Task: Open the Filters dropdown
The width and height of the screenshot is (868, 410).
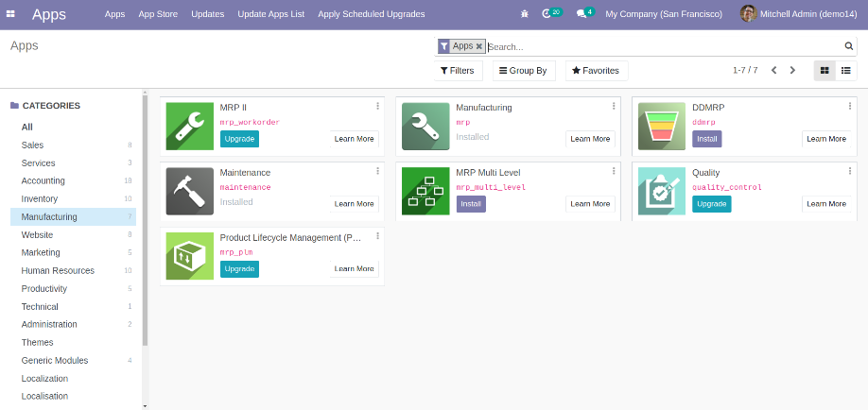Action: 458,71
